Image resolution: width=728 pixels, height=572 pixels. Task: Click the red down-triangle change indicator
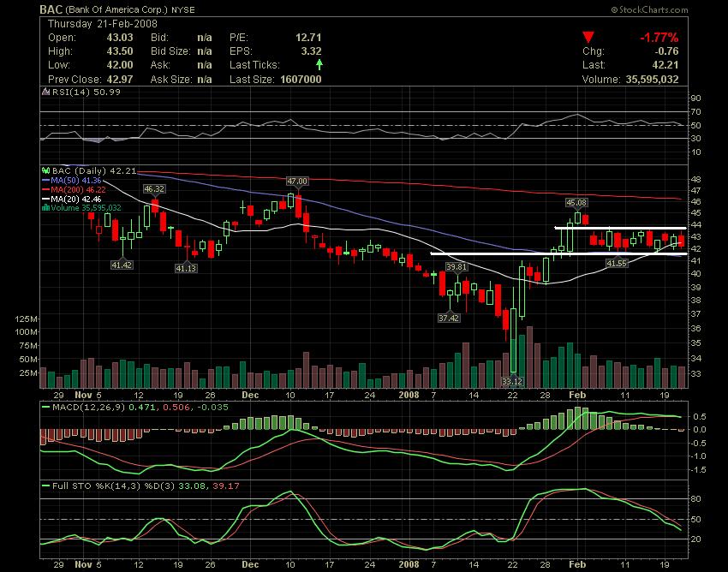pos(588,38)
